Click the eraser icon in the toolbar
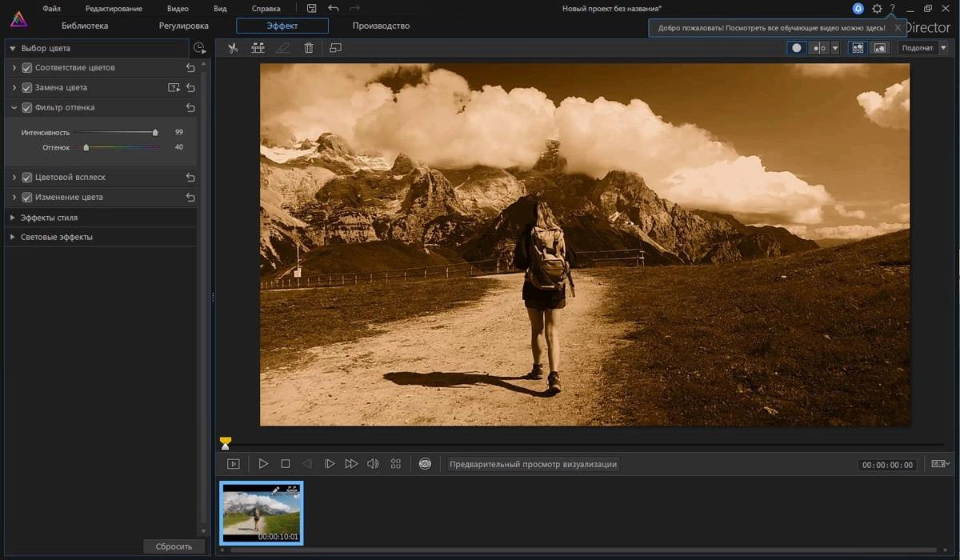The width and height of the screenshot is (960, 560). coord(282,48)
